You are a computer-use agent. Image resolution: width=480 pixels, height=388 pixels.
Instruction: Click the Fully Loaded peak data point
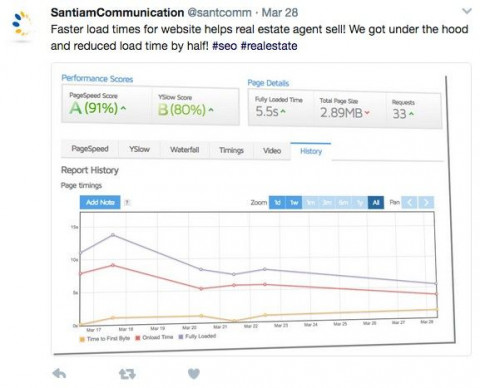point(113,235)
